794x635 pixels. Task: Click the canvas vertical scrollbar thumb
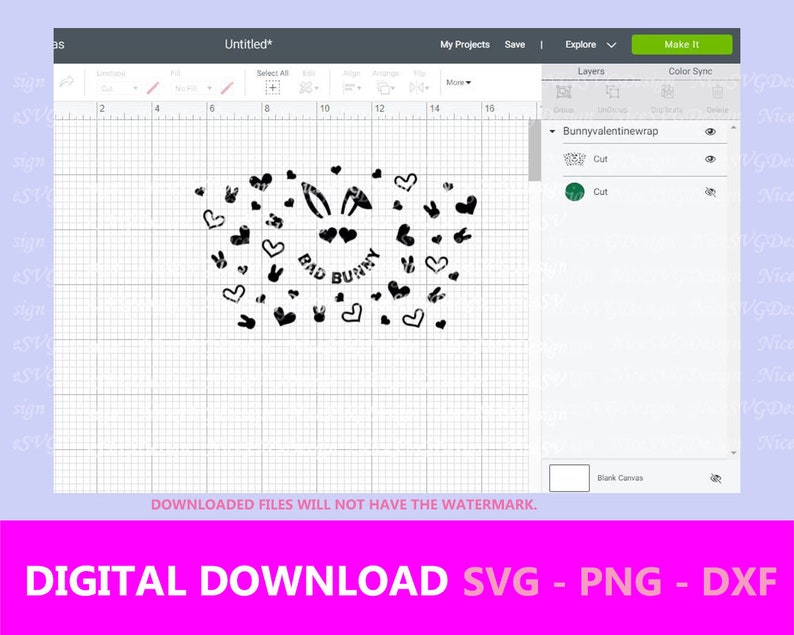534,151
